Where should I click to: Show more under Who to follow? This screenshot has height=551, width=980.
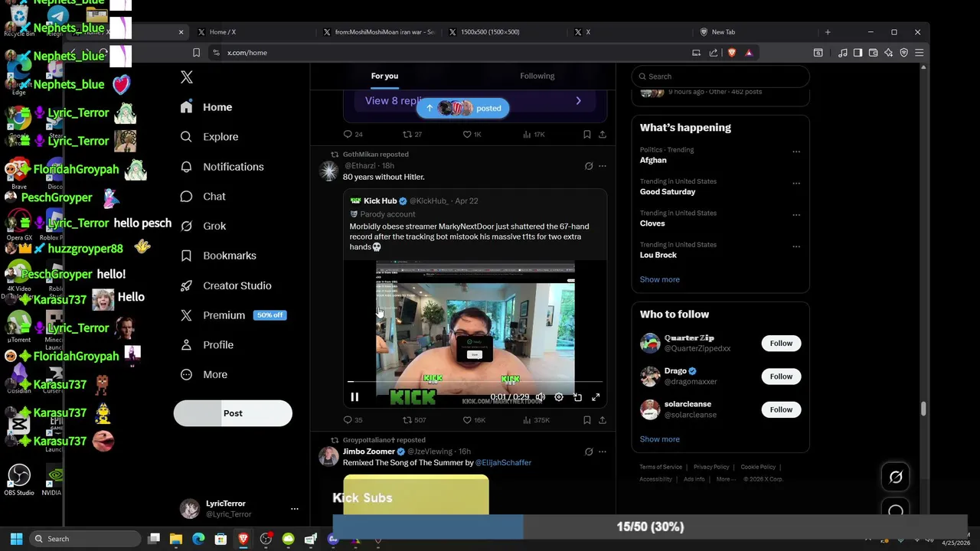coord(660,439)
